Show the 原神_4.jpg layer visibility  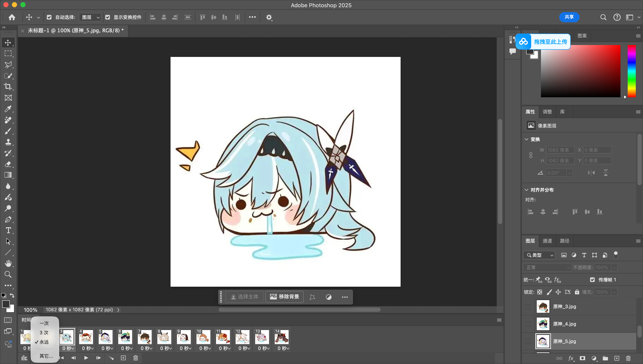528,324
